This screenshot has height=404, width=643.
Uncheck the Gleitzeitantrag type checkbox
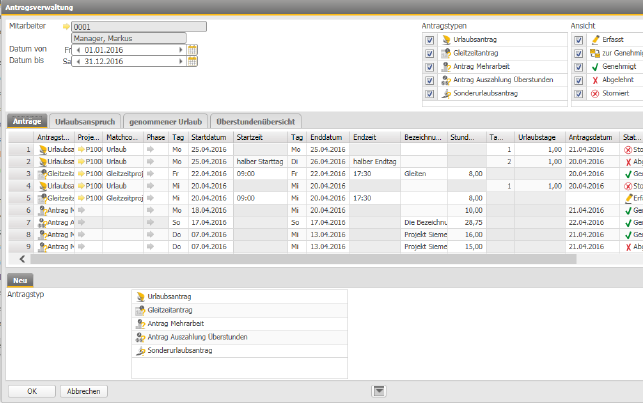429,53
